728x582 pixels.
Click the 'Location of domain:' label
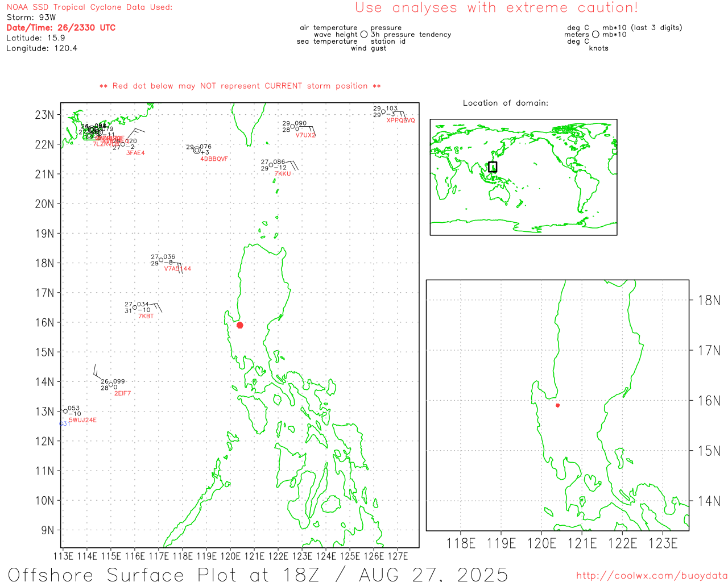[506, 103]
